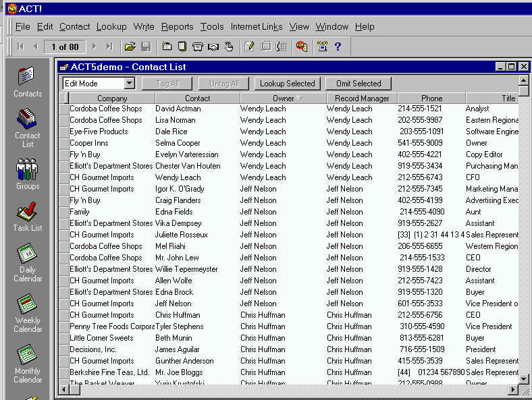This screenshot has width=532, height=400.
Task: Click the row selector beside Edna Fields
Action: [63, 212]
